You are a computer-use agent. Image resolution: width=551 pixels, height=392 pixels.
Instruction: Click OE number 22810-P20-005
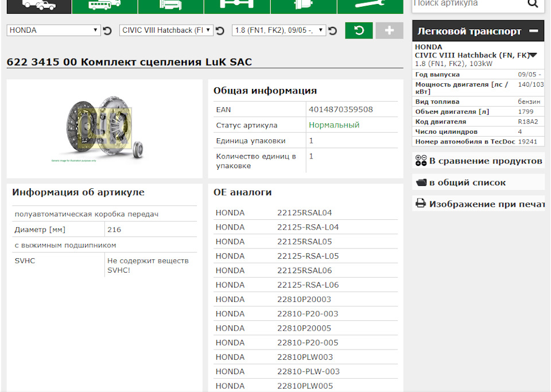[x=308, y=343]
